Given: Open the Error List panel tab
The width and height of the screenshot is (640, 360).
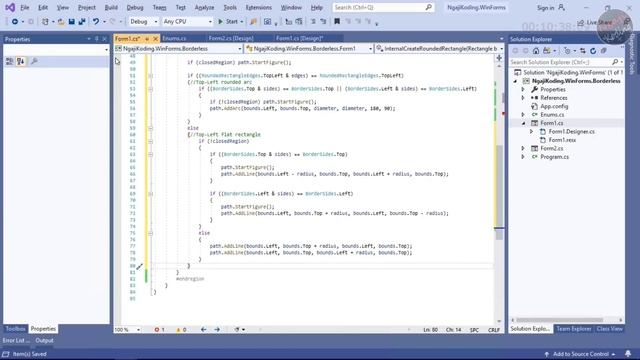Looking at the screenshot, I should point(16,340).
